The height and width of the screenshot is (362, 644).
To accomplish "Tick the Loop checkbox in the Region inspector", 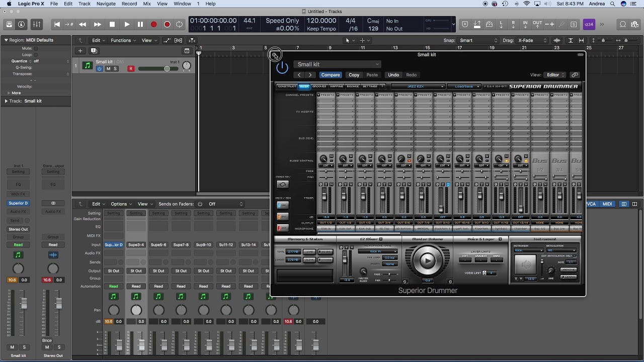I will tap(36, 55).
